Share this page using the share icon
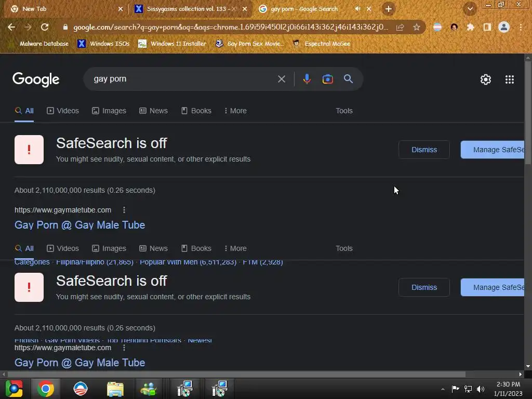The width and height of the screenshot is (532, 399). point(400,28)
